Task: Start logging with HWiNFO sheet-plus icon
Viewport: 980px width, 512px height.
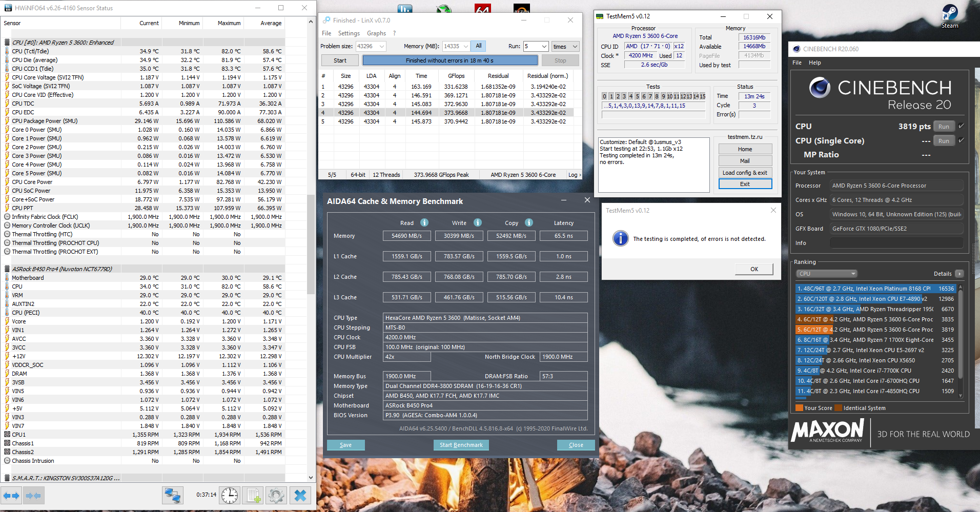Action: [x=253, y=496]
